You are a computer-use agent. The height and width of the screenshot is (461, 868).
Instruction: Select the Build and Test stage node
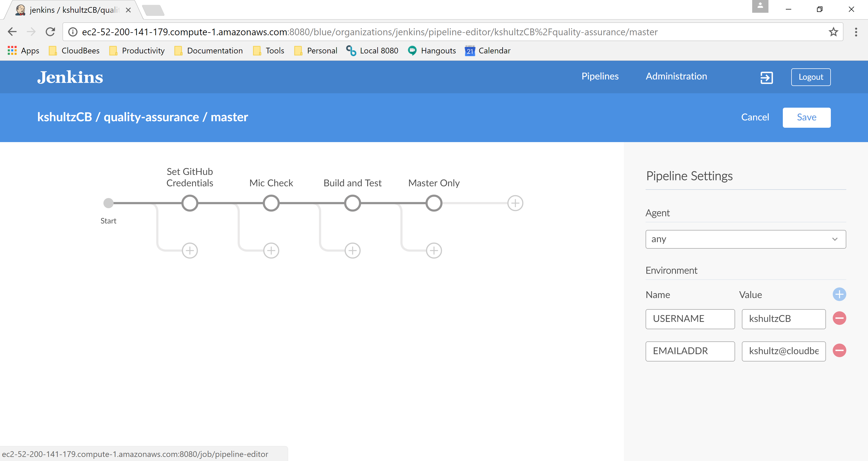pyautogui.click(x=352, y=203)
